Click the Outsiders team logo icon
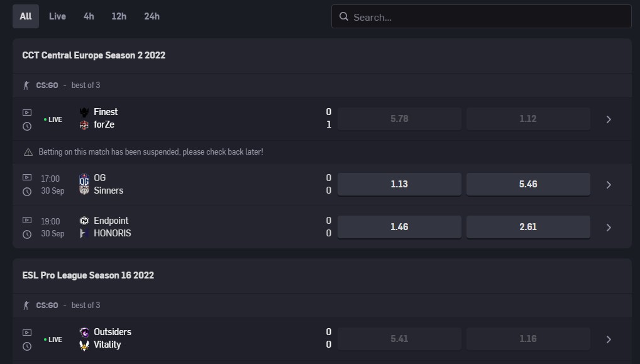Image resolution: width=640 pixels, height=364 pixels. tap(84, 332)
